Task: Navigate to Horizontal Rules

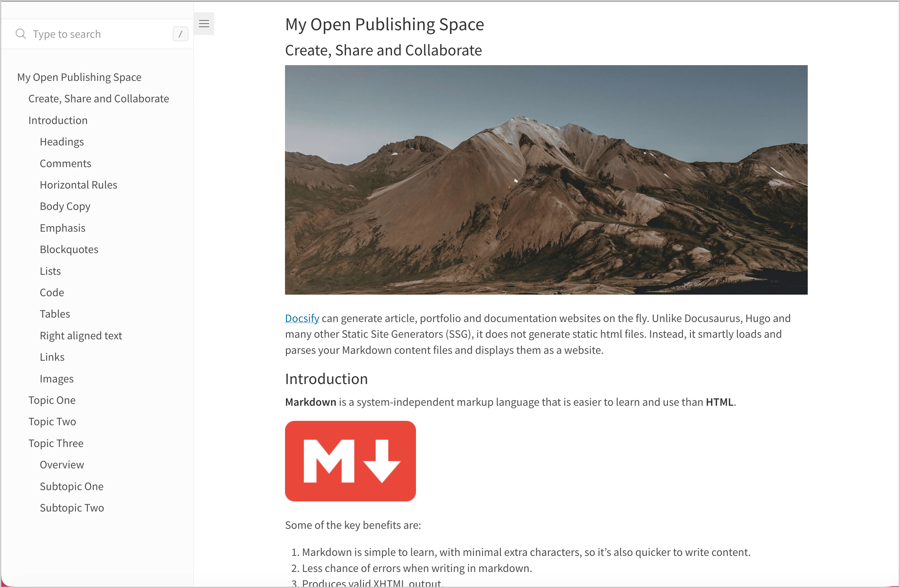Action: 78,184
